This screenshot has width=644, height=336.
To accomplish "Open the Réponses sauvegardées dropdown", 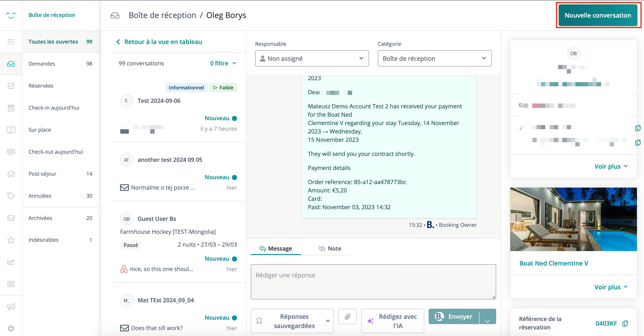I will click(292, 321).
